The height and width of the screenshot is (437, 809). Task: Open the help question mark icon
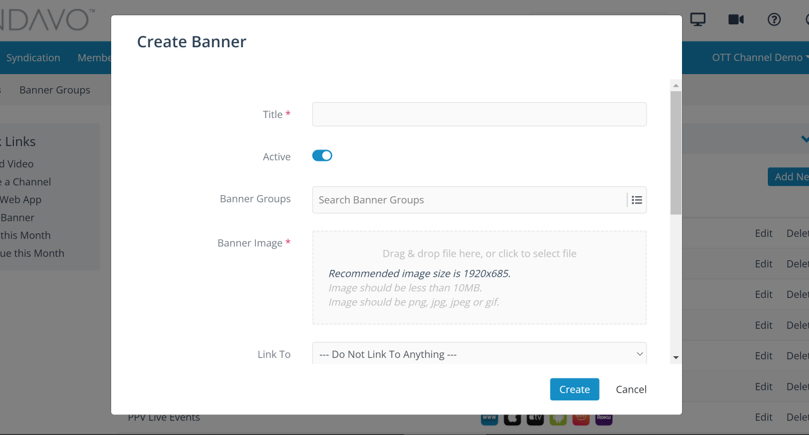click(x=774, y=20)
